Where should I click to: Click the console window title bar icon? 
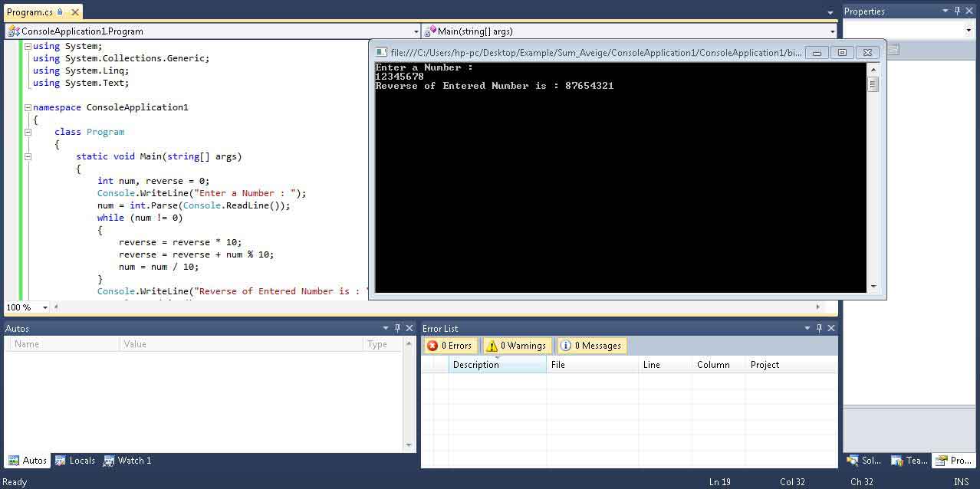tap(381, 52)
